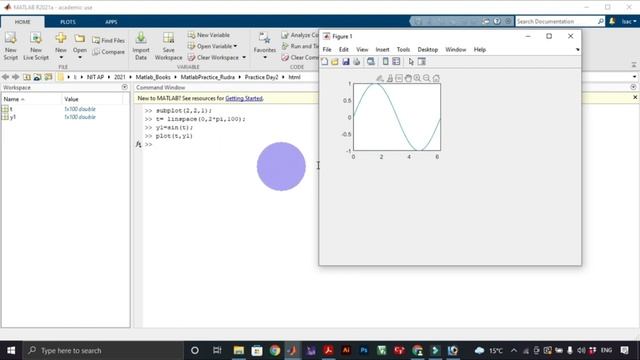Open the Getting Started link

(244, 98)
